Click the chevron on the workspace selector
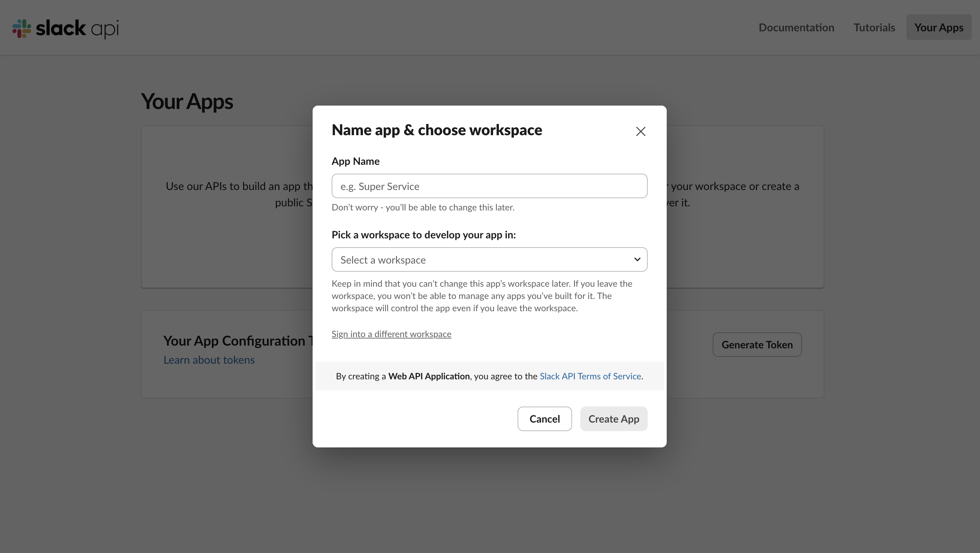Viewport: 980px width, 553px height. [637, 259]
